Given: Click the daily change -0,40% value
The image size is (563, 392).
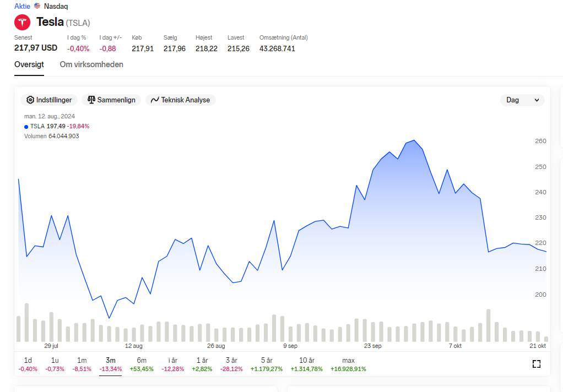Looking at the screenshot, I should coord(78,48).
